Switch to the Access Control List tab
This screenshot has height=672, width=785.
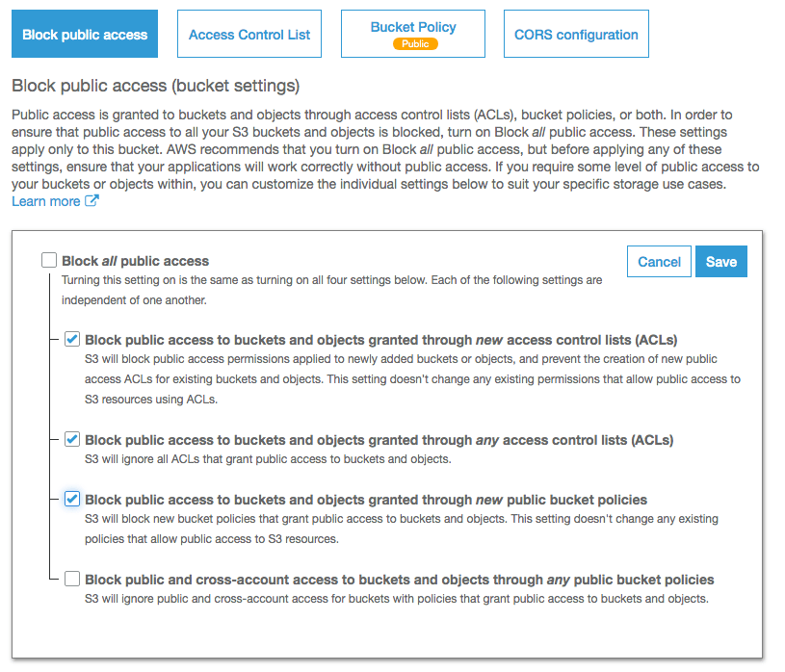pos(249,34)
